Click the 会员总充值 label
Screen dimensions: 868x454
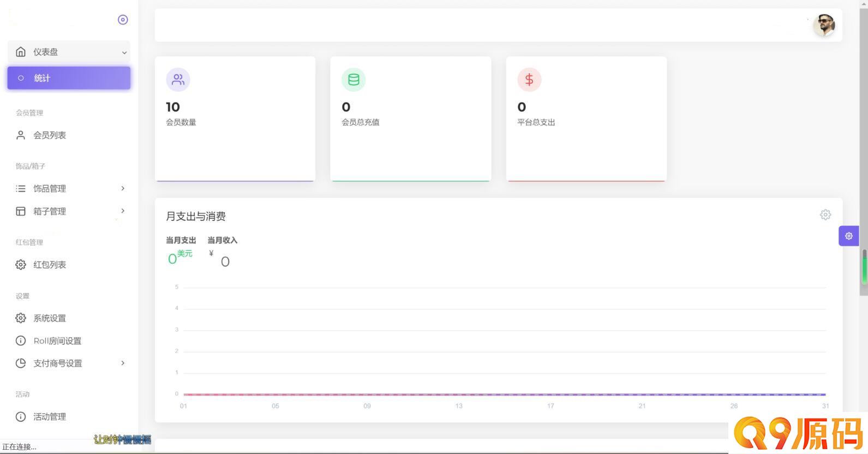(361, 122)
